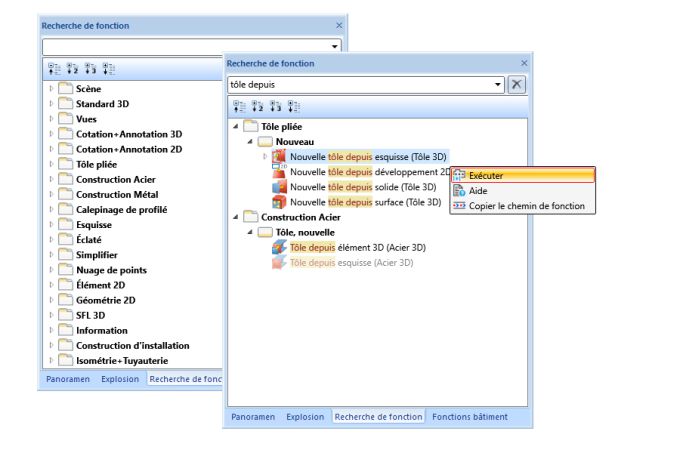Image resolution: width=680 pixels, height=453 pixels.
Task: Click the expand to level 2 icon in the front panel
Action: click(x=256, y=108)
